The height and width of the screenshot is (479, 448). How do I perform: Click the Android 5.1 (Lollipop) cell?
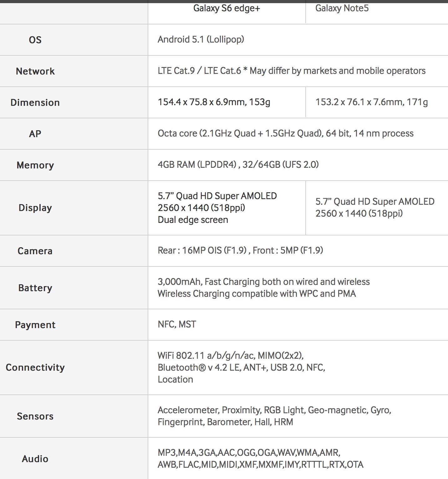201,39
